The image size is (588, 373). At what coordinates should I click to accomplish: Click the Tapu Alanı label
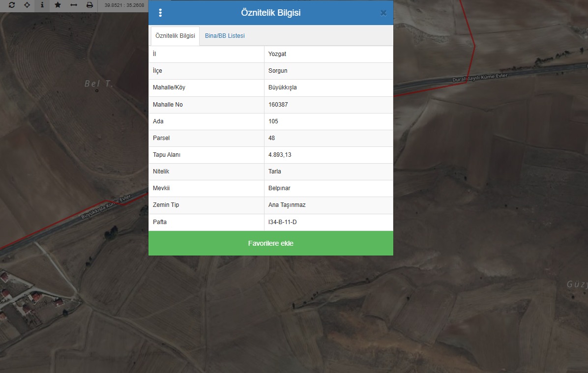(167, 155)
